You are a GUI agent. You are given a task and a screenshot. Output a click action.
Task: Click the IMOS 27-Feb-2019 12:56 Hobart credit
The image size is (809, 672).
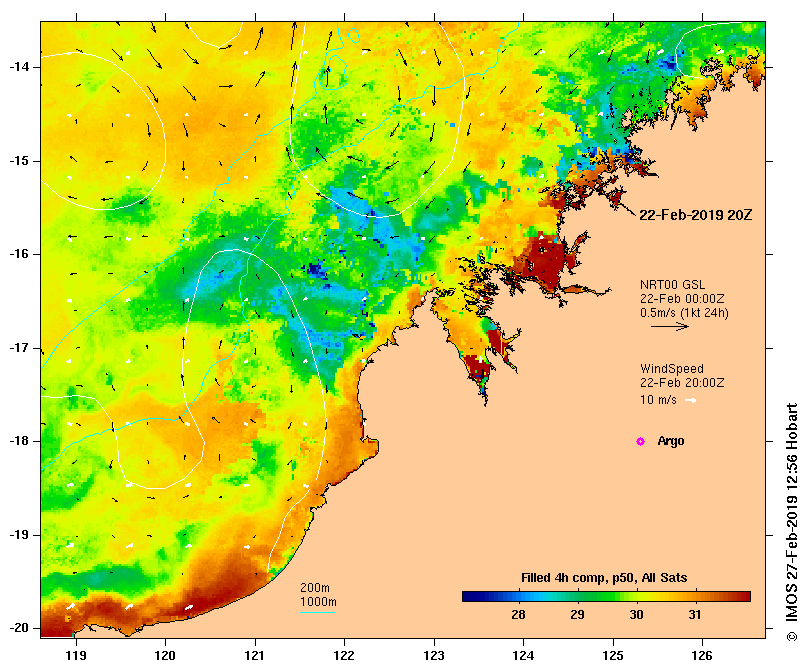pyautogui.click(x=791, y=522)
